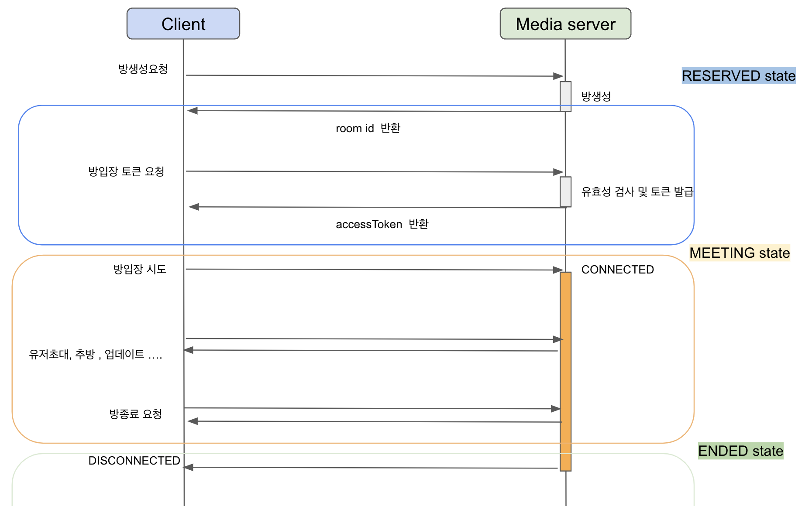812x506 pixels.
Task: Select the accessToken 반환 label
Action: [x=382, y=224]
